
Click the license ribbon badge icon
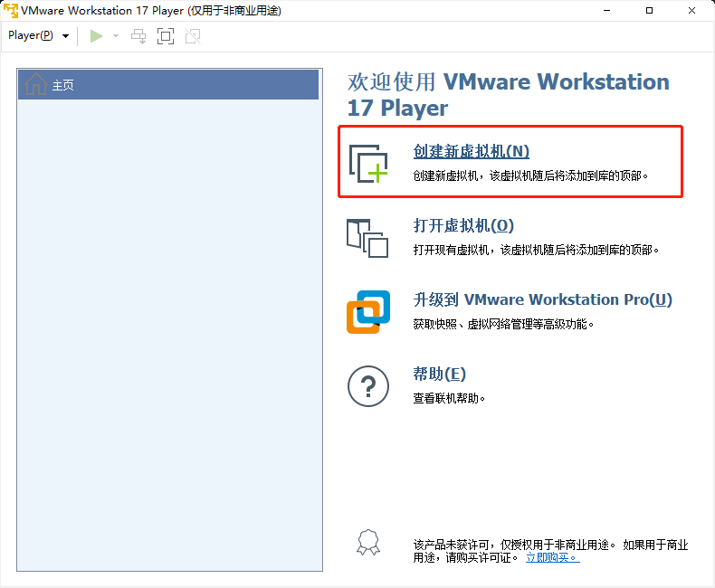368,543
